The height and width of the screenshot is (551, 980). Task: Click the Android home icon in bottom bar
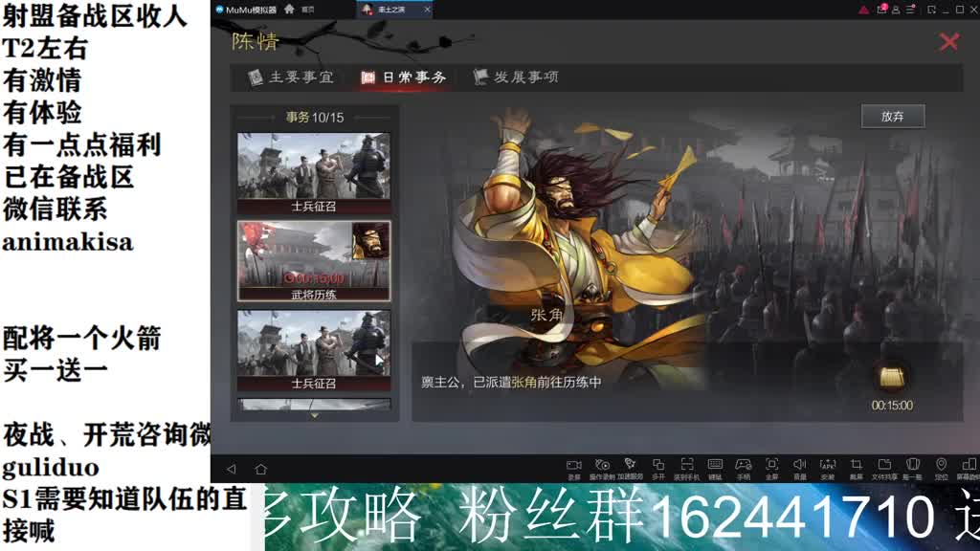click(260, 469)
